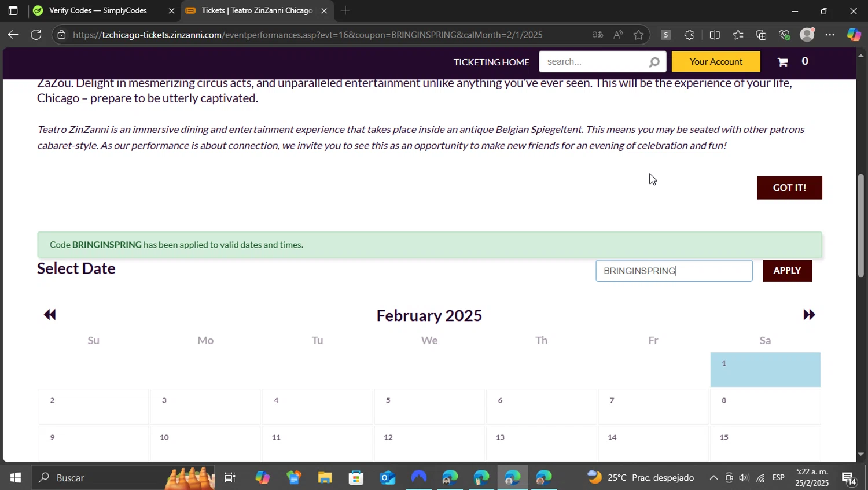Select date 11 on the calendar

317,444
